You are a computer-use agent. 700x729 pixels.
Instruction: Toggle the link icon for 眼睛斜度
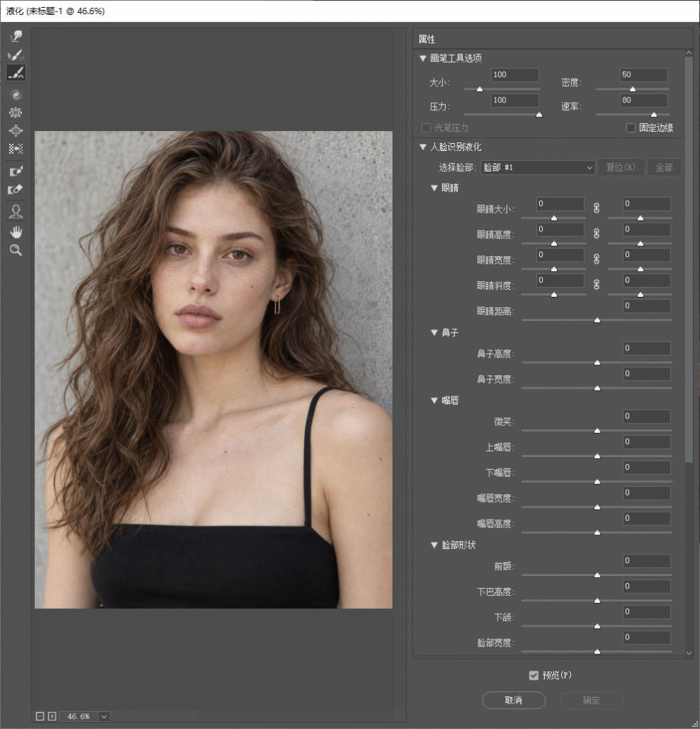(597, 285)
